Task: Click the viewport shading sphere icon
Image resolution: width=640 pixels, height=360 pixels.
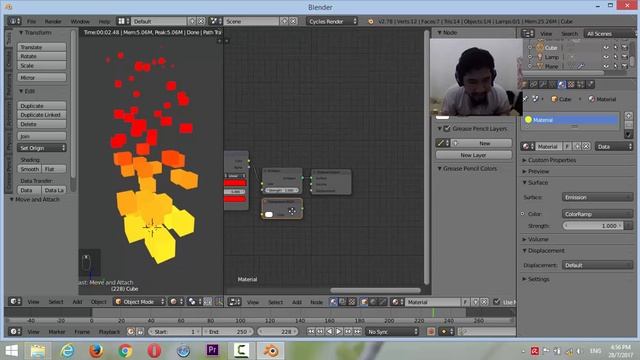Action: coord(176,302)
